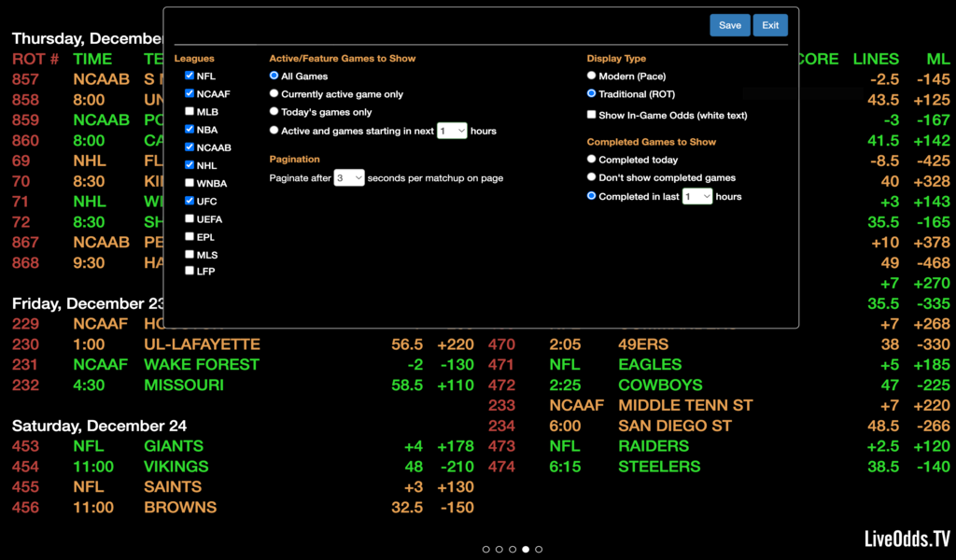Select Don't show completed games
Viewport: 956px width, 560px height.
click(591, 177)
